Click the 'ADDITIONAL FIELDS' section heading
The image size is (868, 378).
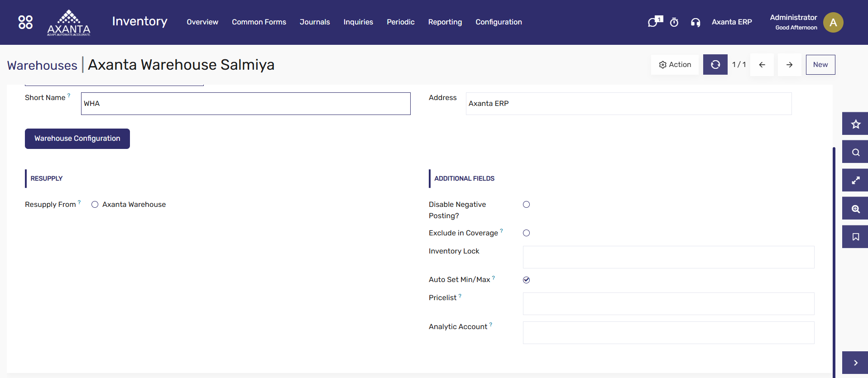(x=464, y=178)
